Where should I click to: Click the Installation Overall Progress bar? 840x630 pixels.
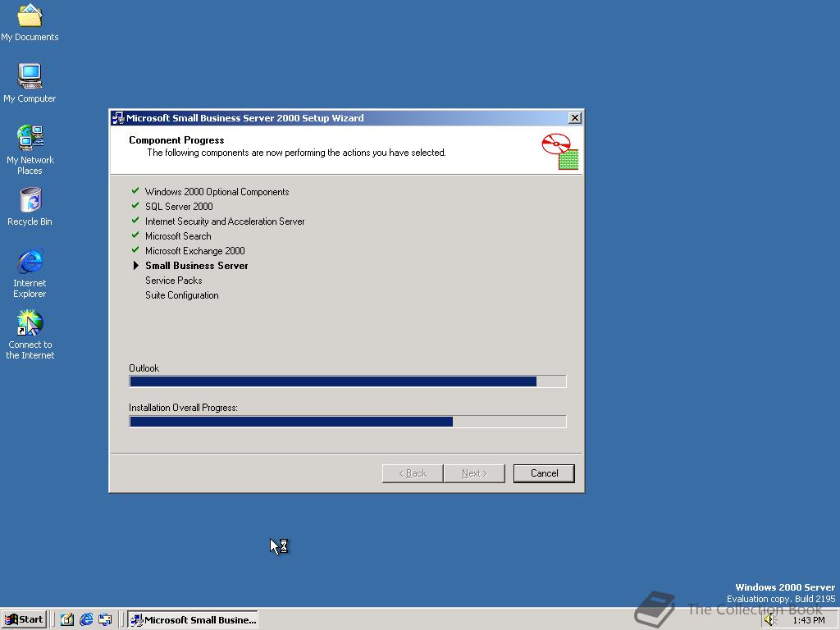tap(348, 422)
